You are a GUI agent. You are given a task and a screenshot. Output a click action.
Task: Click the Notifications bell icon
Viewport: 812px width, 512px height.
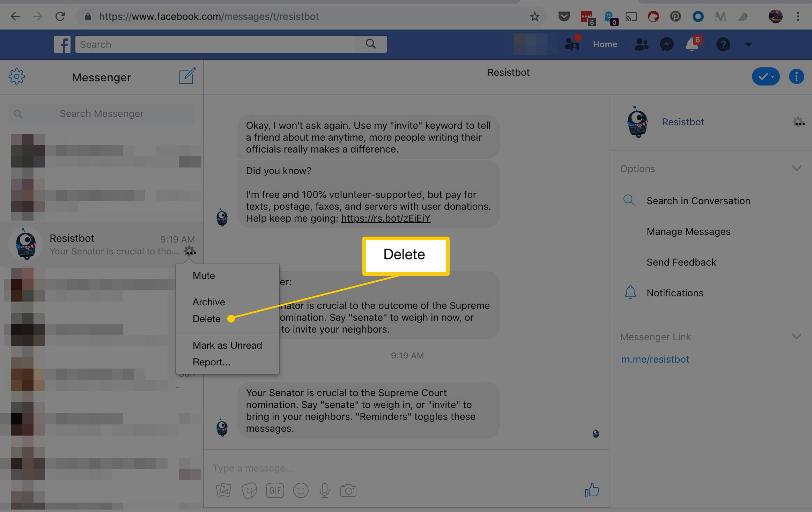point(630,292)
